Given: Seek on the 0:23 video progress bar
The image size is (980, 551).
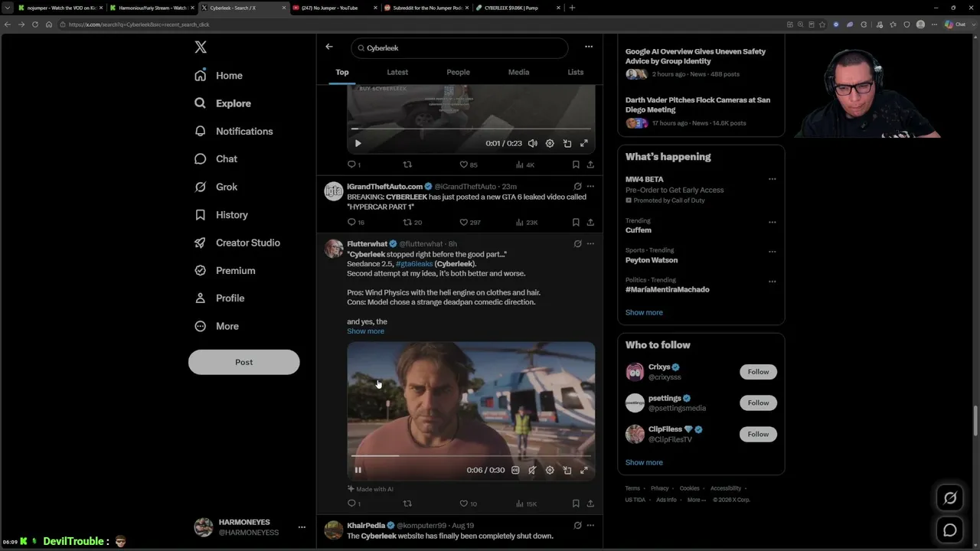Looking at the screenshot, I should [471, 129].
